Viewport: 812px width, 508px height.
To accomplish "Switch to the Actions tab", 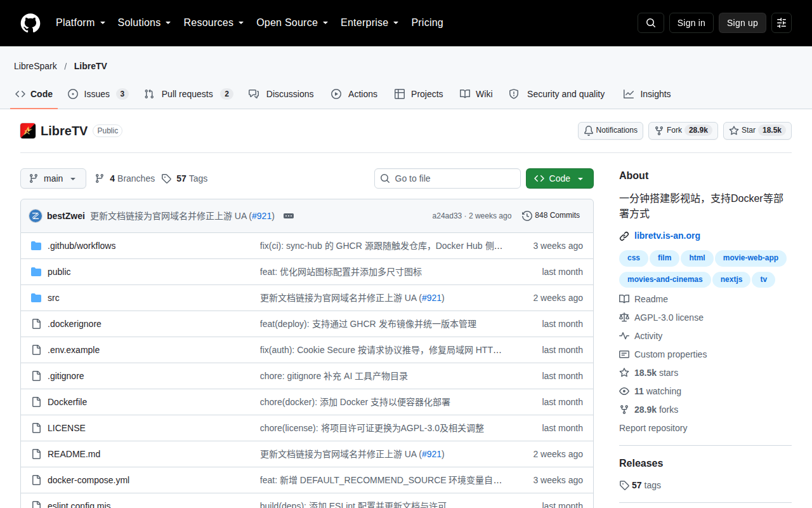I will click(x=354, y=94).
